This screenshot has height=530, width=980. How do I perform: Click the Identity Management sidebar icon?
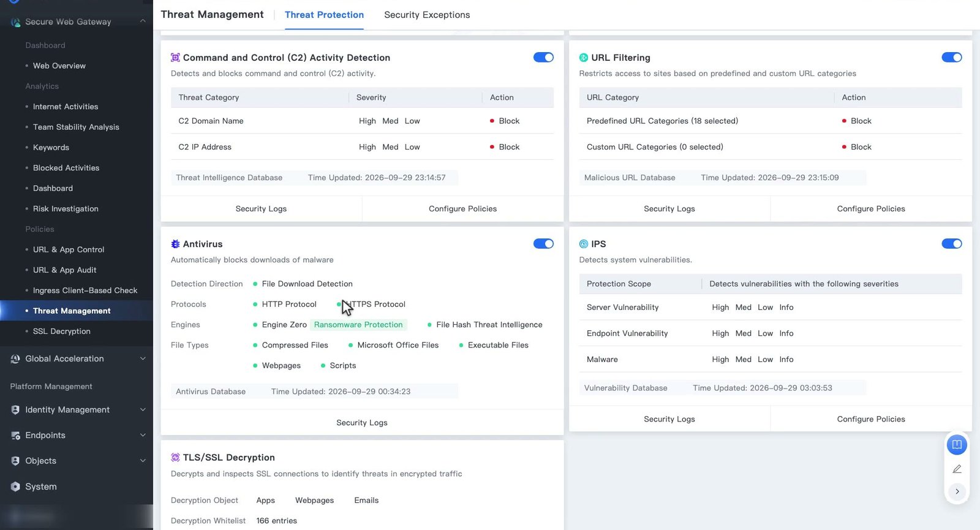click(15, 410)
